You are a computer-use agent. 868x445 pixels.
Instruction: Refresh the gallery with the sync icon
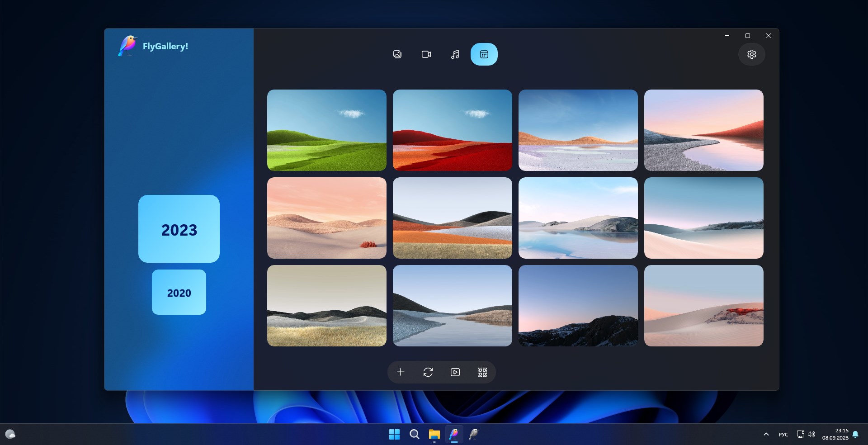428,372
